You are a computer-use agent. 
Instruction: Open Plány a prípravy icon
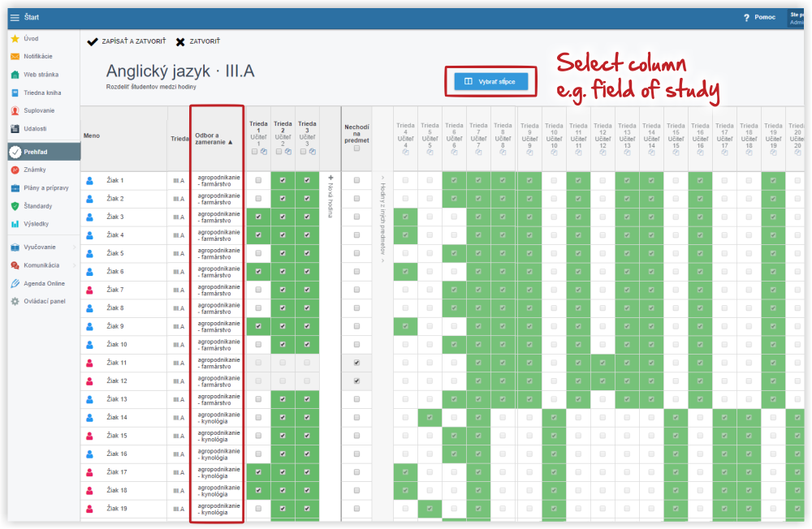15,188
